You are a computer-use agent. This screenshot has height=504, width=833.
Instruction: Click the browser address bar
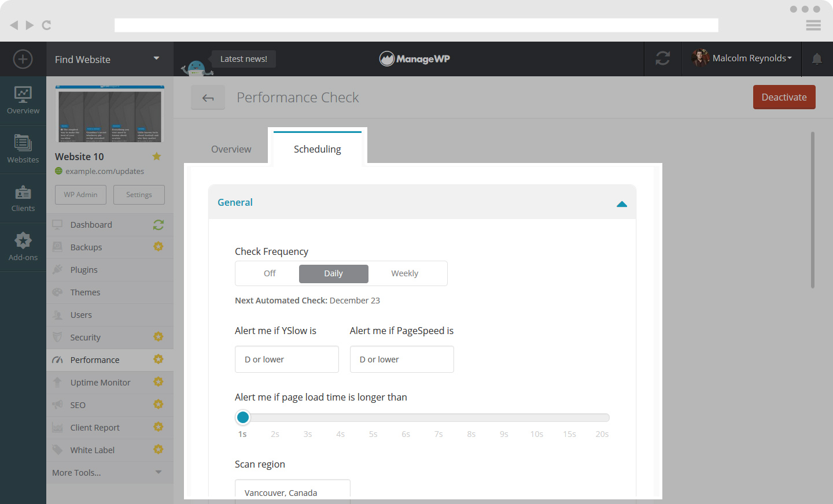pyautogui.click(x=417, y=25)
